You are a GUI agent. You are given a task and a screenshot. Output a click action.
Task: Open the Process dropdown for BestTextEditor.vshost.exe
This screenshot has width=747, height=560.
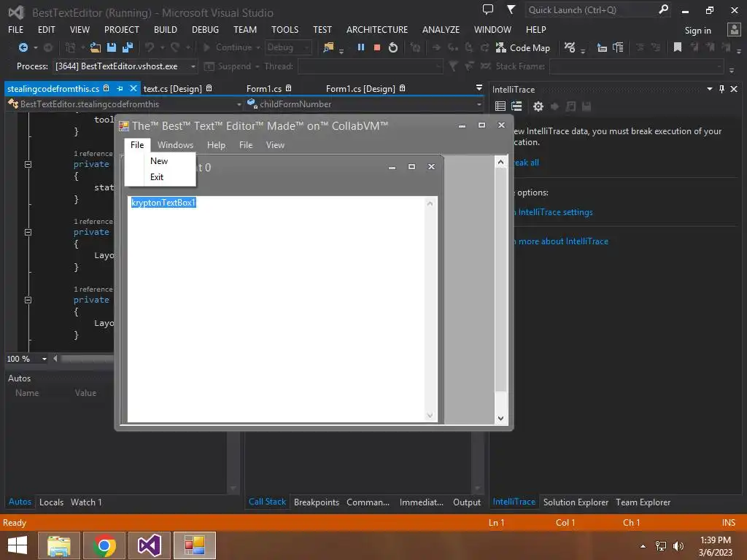click(193, 66)
